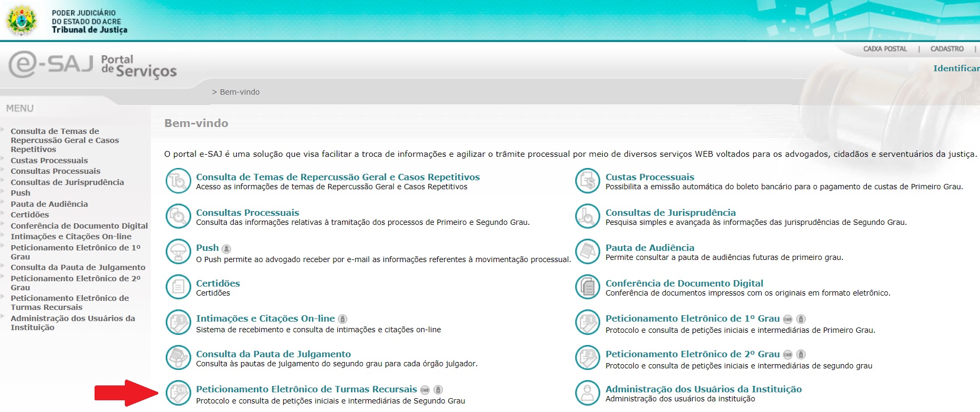Choose Intimações e Citações On-line in sidebar
The image size is (980, 412).
pyautogui.click(x=71, y=237)
